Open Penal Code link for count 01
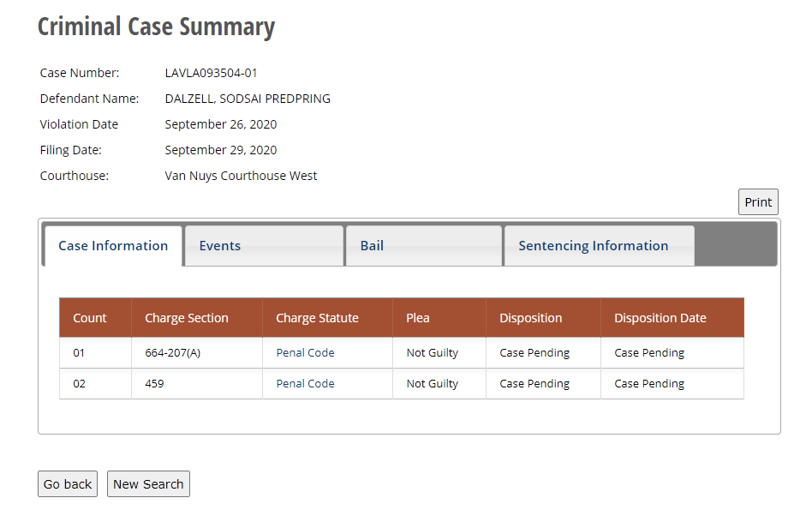Image resolution: width=812 pixels, height=510 pixels. pos(305,353)
